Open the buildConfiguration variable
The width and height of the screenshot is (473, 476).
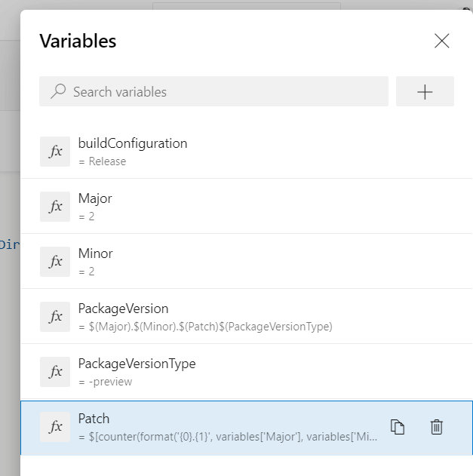point(133,143)
